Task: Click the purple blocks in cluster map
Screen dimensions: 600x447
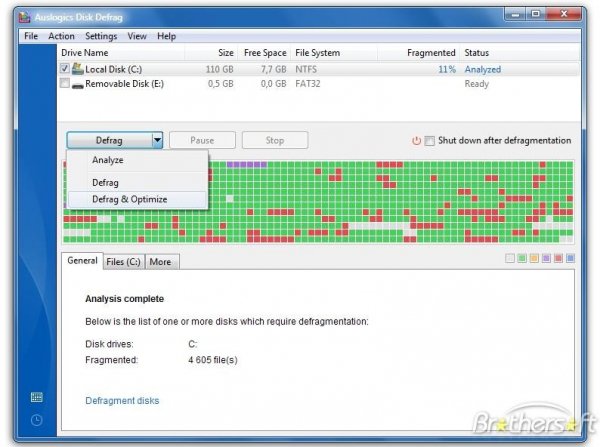Action: tap(247, 165)
